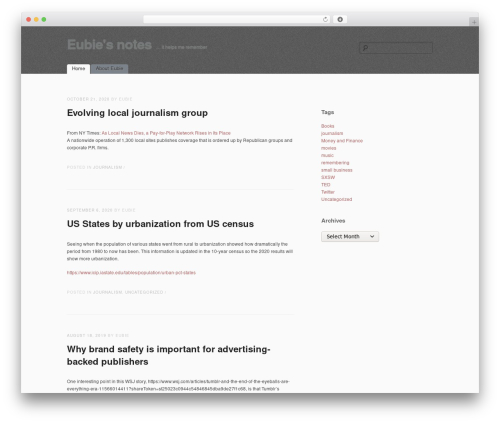
Task: Select the small business tag
Action: [x=337, y=170]
